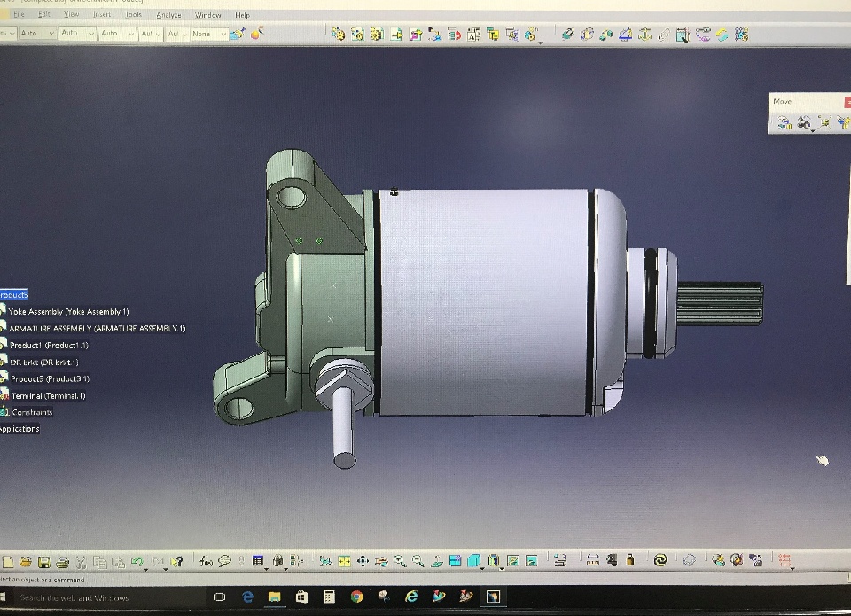The image size is (851, 616).
Task: Click the Normal View icon
Action: [437, 561]
